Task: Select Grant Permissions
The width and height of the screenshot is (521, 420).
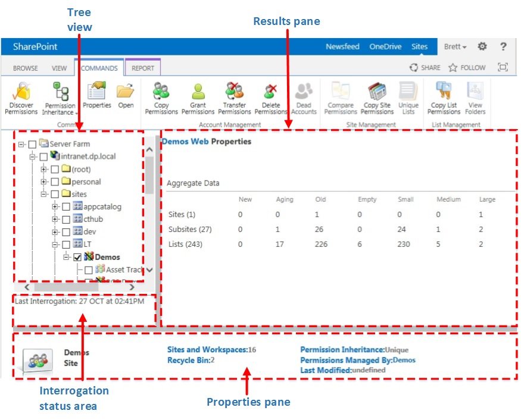Action: tap(198, 98)
